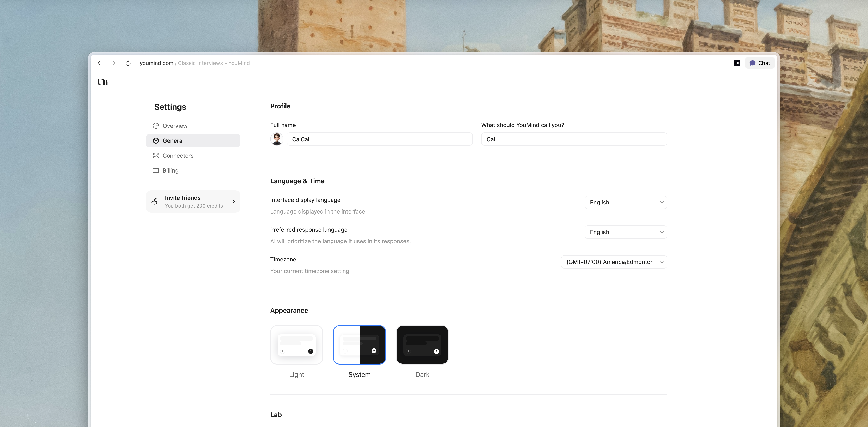Select the Dark appearance theme
The height and width of the screenshot is (427, 868).
pyautogui.click(x=422, y=345)
